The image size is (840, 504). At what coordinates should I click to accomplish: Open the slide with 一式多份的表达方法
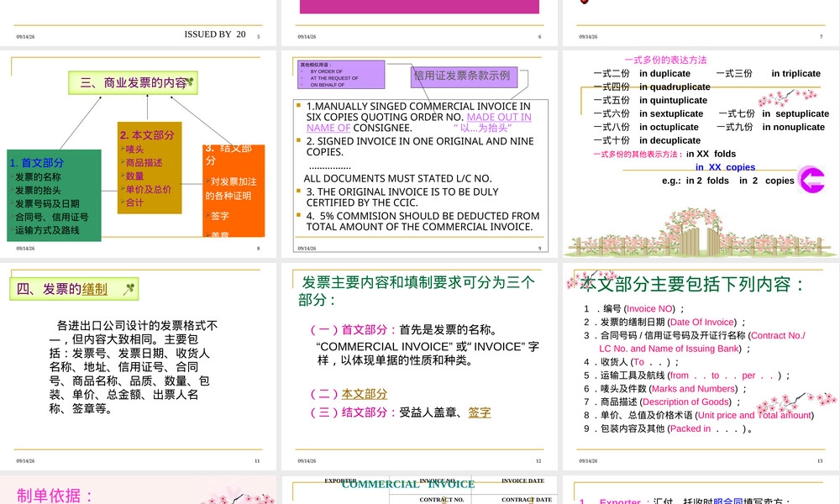(701, 154)
